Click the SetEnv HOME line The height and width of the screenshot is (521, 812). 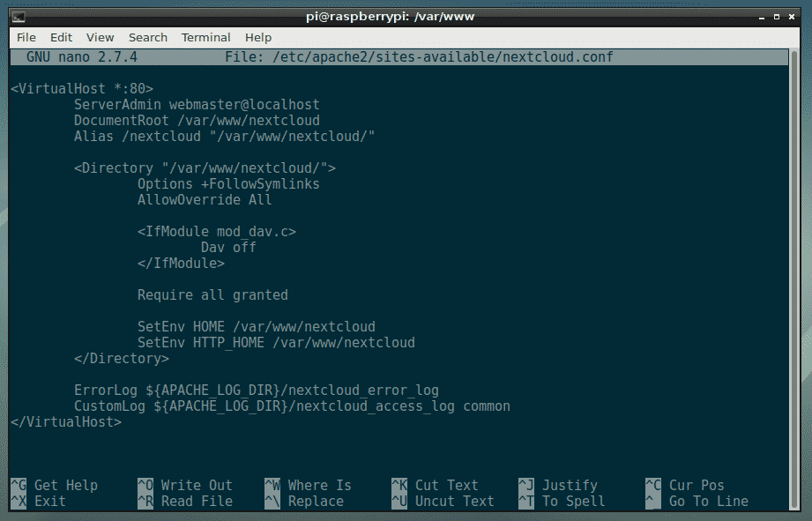coord(257,327)
